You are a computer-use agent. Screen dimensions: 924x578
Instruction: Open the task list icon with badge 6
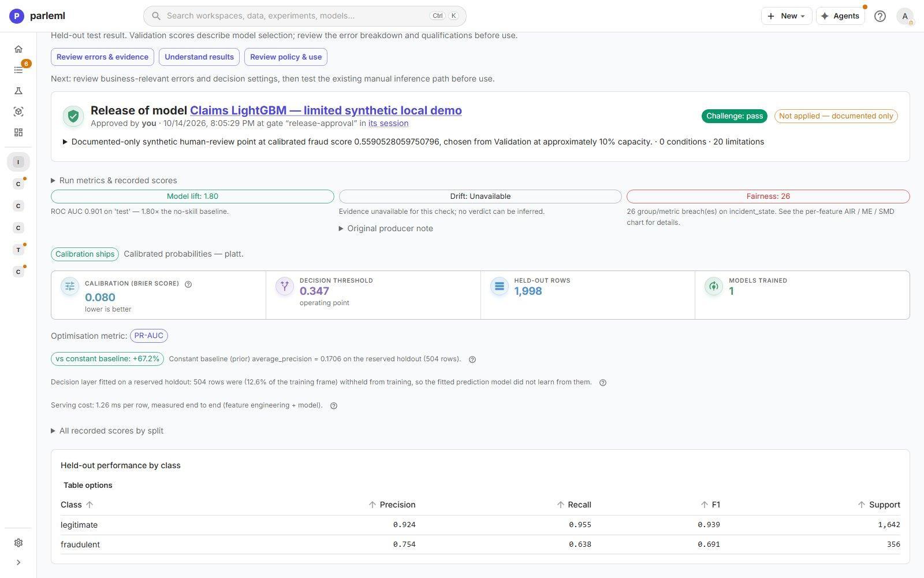coord(18,70)
